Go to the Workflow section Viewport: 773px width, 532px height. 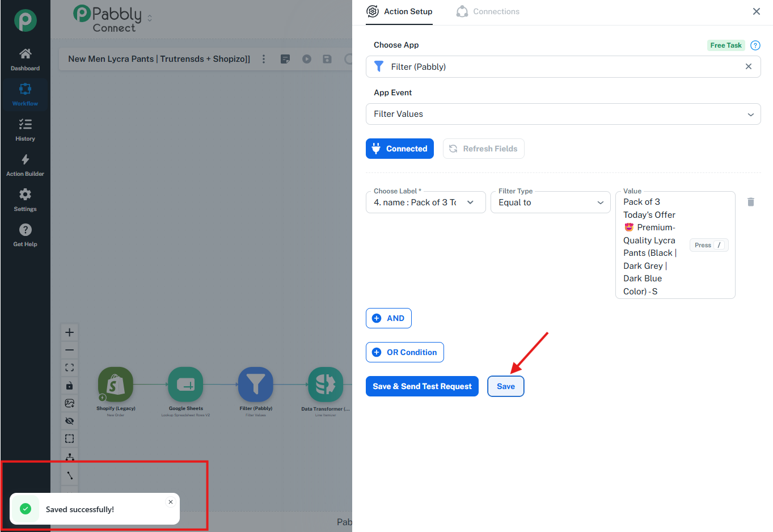click(25, 95)
